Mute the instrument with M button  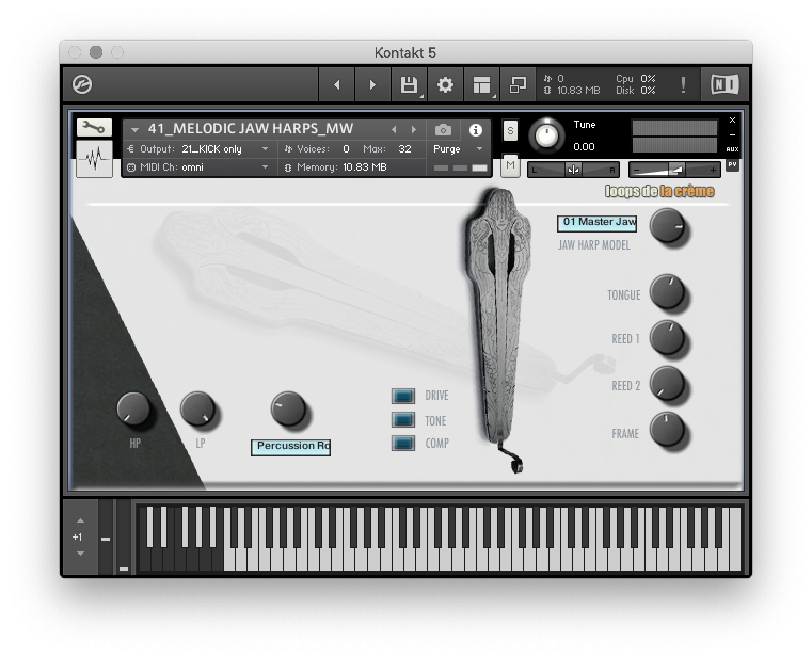coord(511,165)
